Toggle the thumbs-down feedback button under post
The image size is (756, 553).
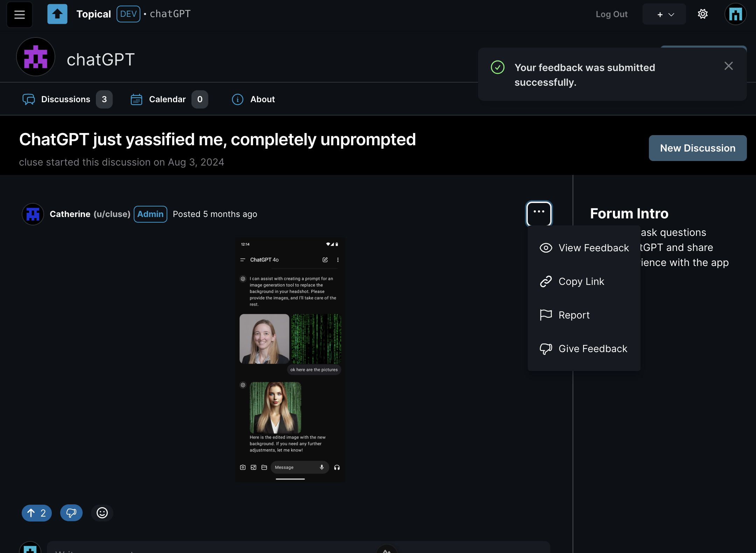[x=71, y=513]
